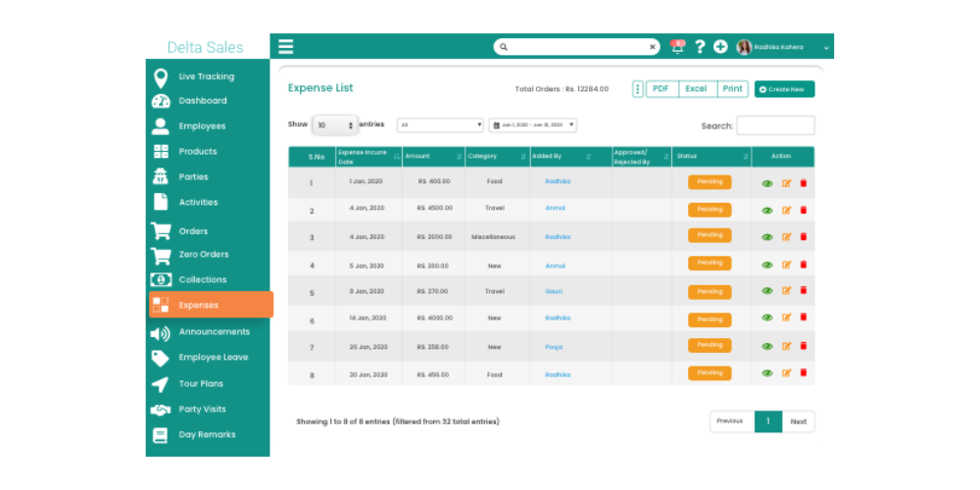The height and width of the screenshot is (490, 980).
Task: Click Pending status of row 1
Action: click(x=710, y=182)
